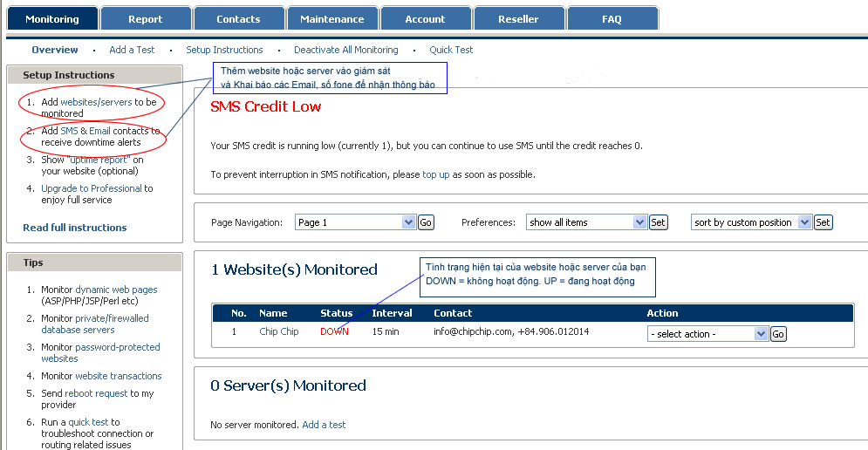Open the sort by custom position dropdown
868x450 pixels.
point(751,222)
